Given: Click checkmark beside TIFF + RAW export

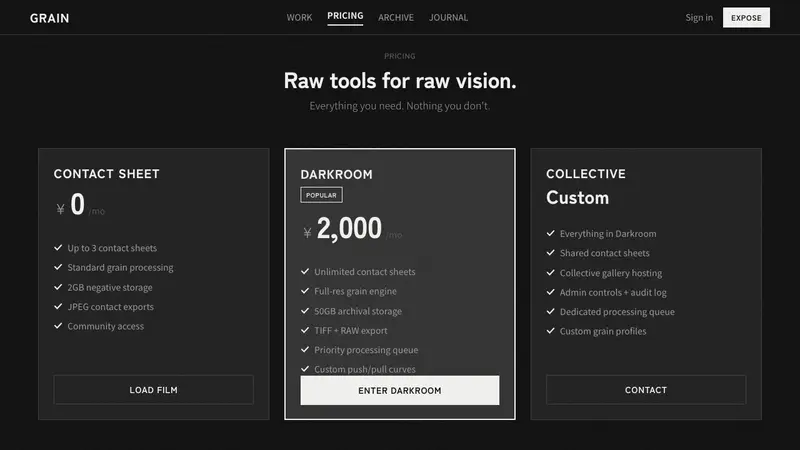Looking at the screenshot, I should tap(305, 330).
